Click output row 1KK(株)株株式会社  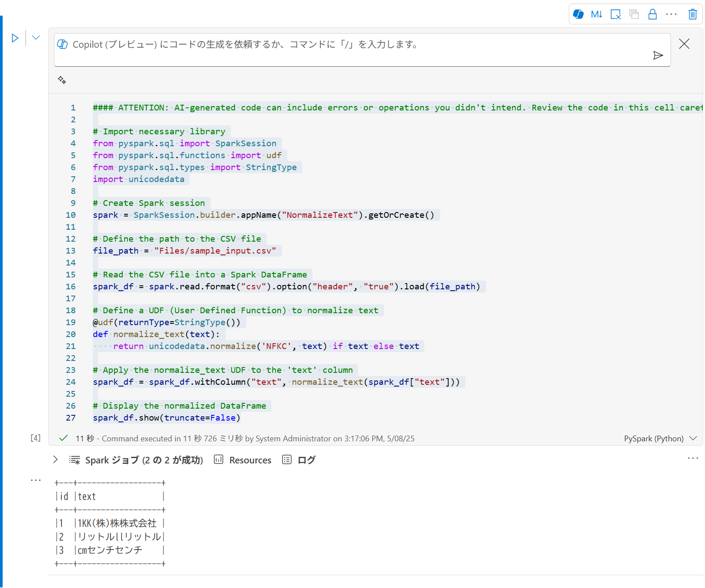tap(110, 524)
